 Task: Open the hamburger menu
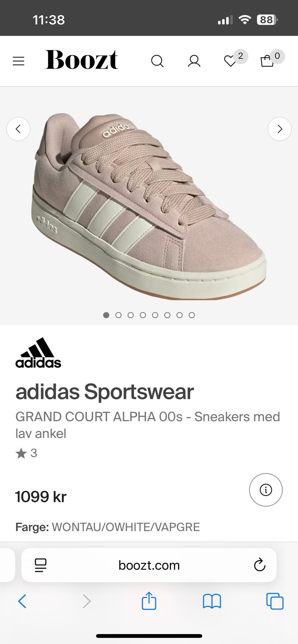18,61
